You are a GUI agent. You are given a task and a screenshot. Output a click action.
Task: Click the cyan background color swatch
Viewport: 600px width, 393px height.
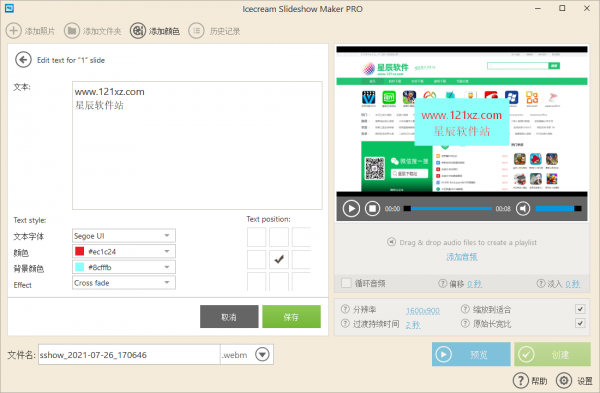(x=80, y=267)
